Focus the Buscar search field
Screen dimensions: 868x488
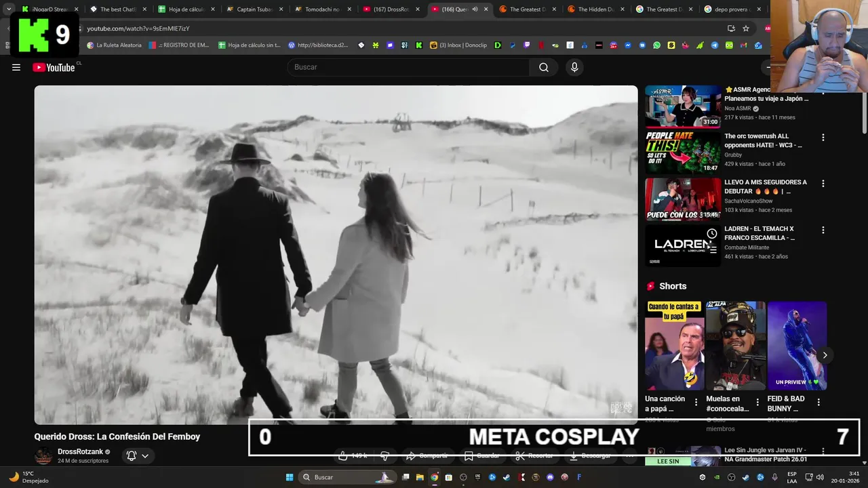point(408,67)
